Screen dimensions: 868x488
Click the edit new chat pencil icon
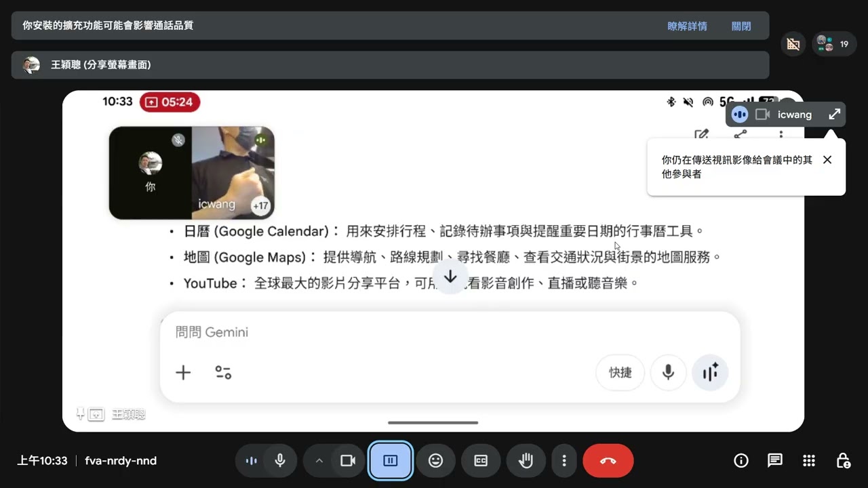(701, 135)
